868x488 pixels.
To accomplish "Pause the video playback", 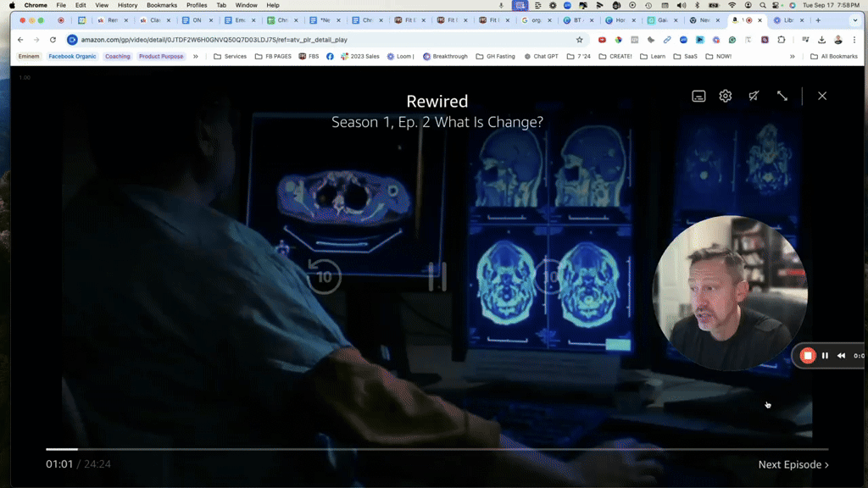I will click(437, 276).
